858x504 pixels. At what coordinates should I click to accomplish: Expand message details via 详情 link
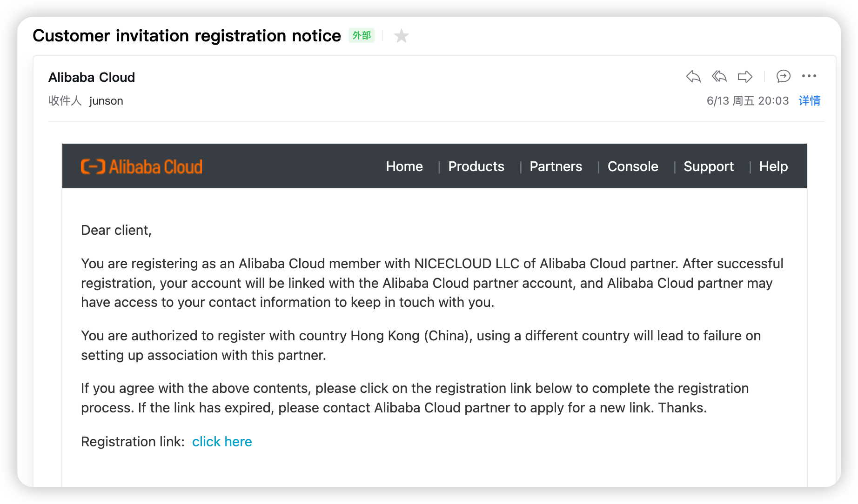(x=810, y=101)
